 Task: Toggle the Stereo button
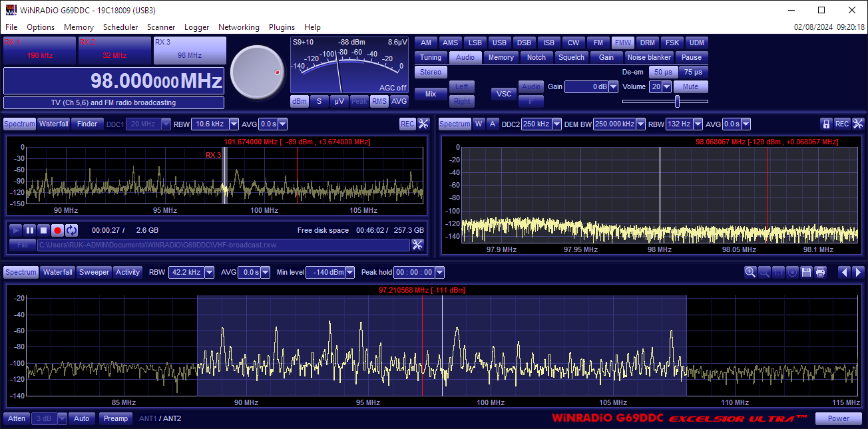point(431,72)
